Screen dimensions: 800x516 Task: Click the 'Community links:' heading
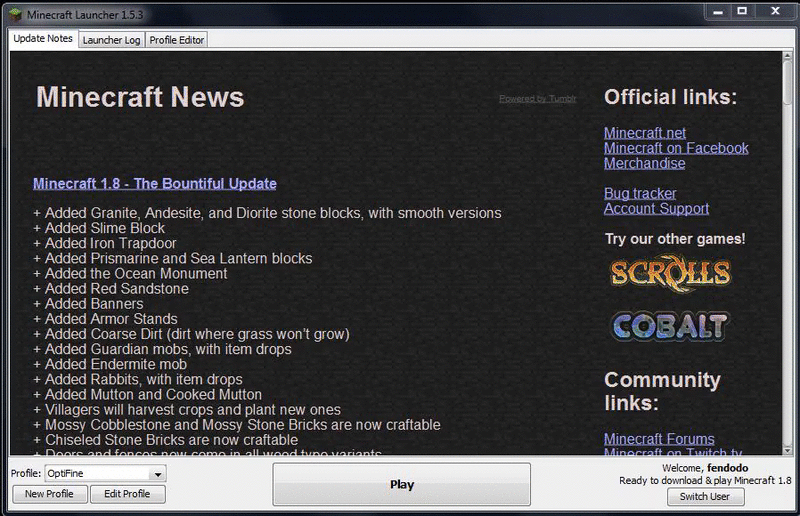click(x=662, y=391)
